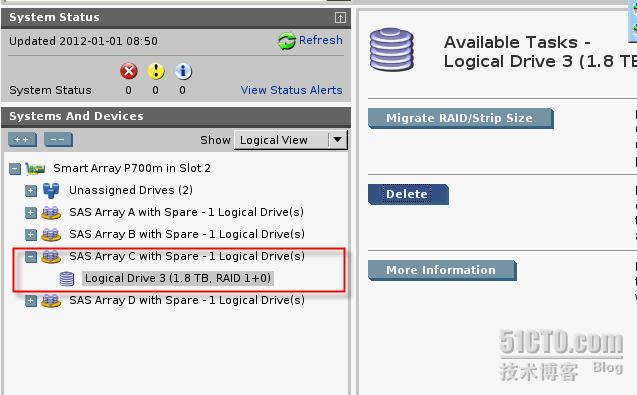Click the SAS Array C icon

point(51,256)
